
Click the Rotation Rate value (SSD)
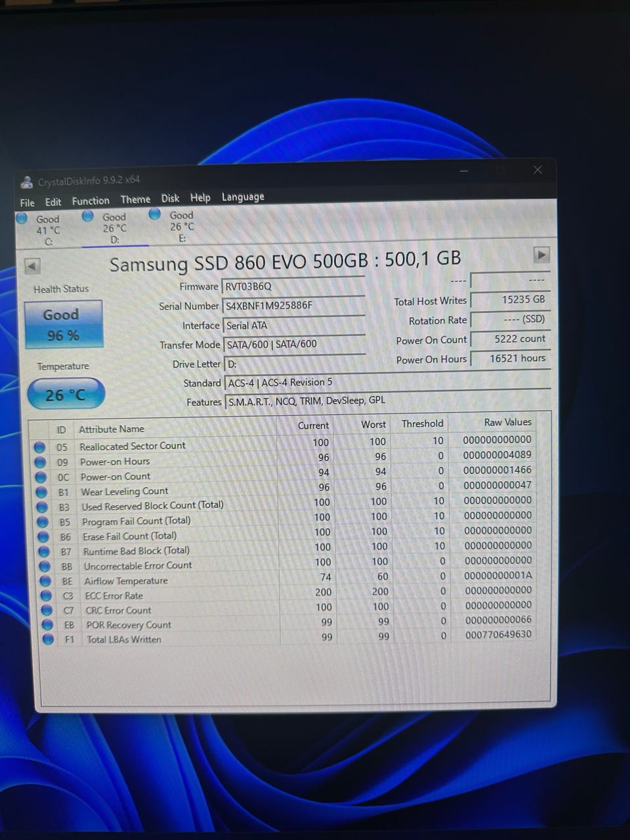coord(511,319)
